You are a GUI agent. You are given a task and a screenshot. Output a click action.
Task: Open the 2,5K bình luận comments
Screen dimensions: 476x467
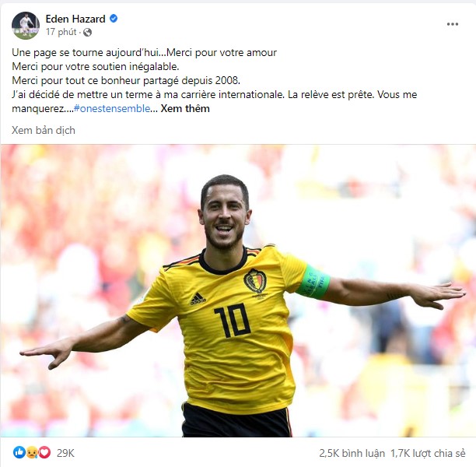pyautogui.click(x=352, y=453)
